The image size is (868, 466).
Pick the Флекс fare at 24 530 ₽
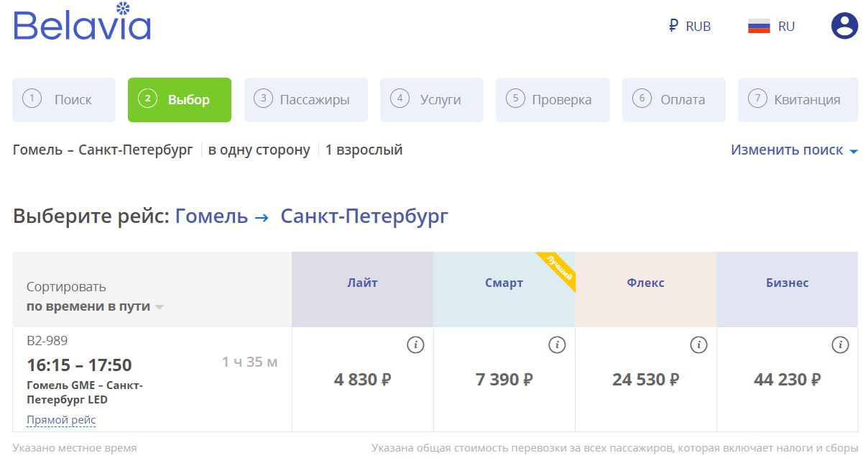pos(645,380)
